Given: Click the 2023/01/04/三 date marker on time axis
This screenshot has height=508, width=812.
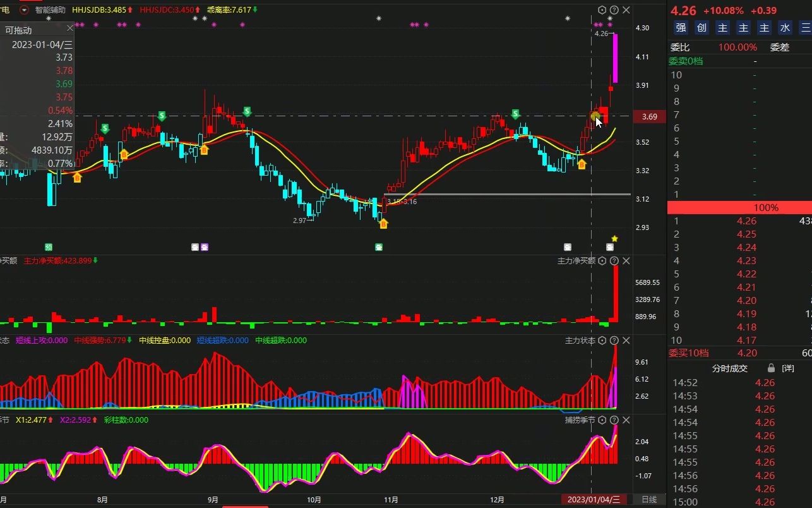Looking at the screenshot, I should point(594,499).
